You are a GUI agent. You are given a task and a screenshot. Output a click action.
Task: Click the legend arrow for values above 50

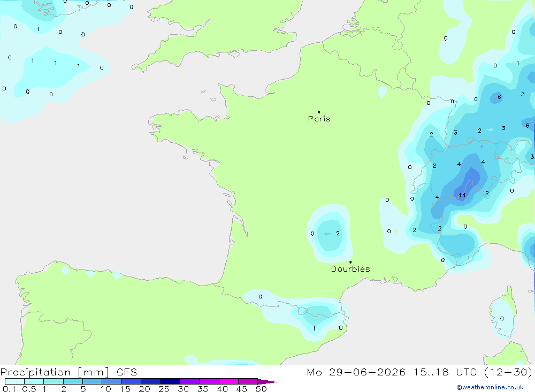pos(267,382)
